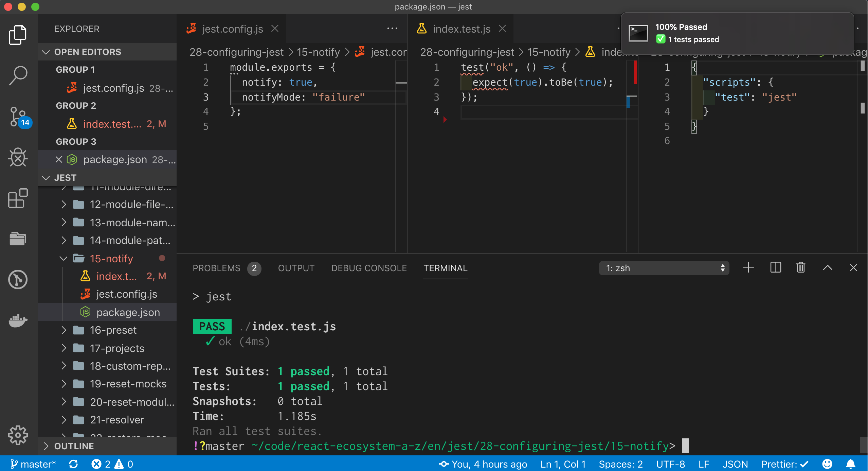
Task: Kill terminal with the trash icon
Action: tap(801, 268)
